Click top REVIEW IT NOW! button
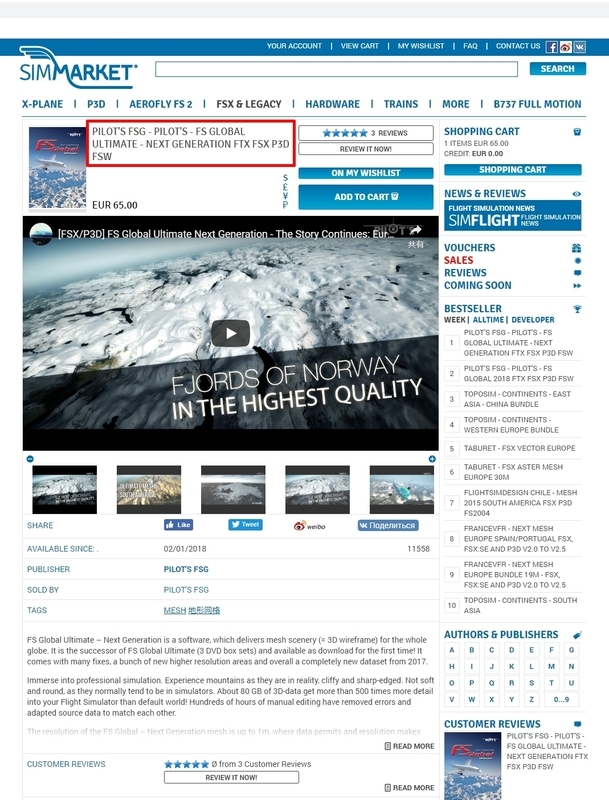609x800 pixels. [x=366, y=149]
